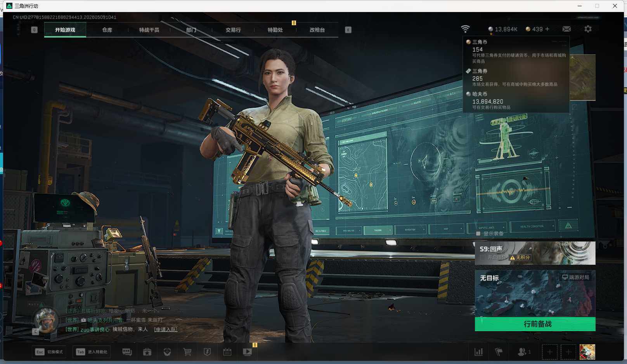Open the calendar events icon
627x364 pixels.
227,352
